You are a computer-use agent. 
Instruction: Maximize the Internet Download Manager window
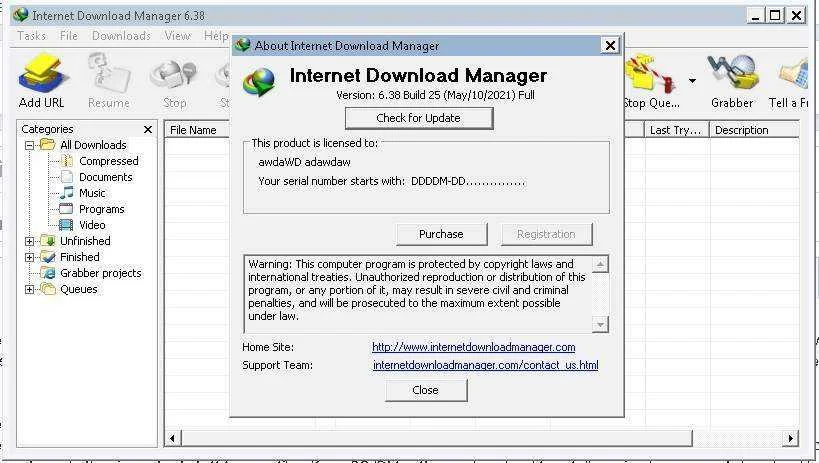776,15
